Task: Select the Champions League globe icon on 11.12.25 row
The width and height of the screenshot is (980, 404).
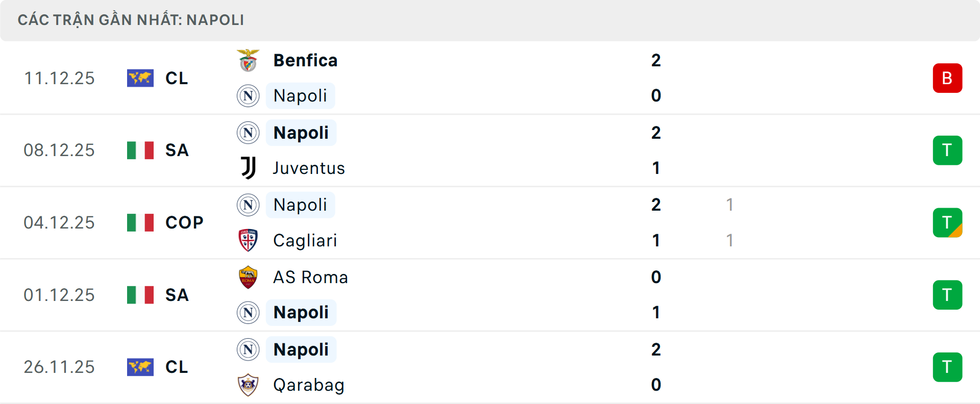Action: (140, 78)
